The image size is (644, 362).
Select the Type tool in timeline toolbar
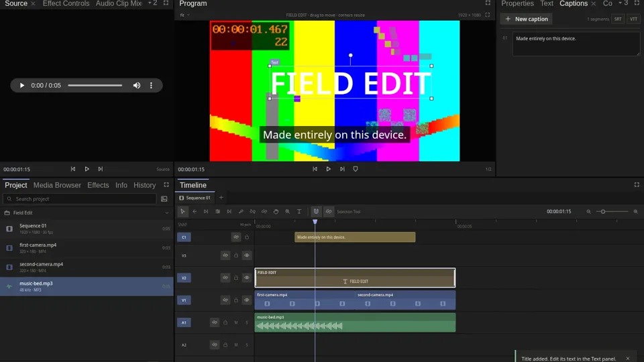tap(299, 211)
